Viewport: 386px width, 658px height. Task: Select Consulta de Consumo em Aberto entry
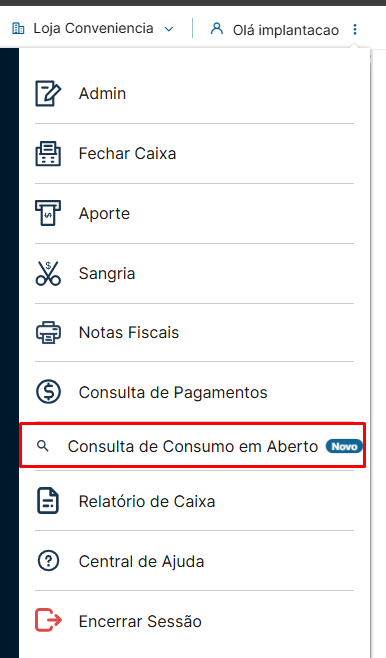tap(193, 446)
